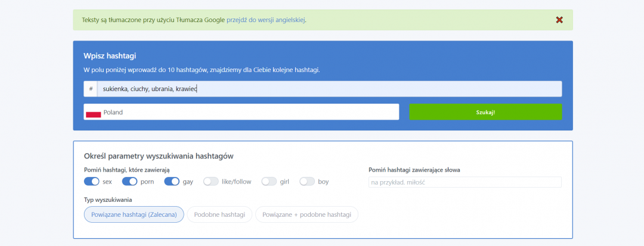Open the 'przejdź do wersji angielskiej' link
The image size is (644, 246).
coord(265,20)
